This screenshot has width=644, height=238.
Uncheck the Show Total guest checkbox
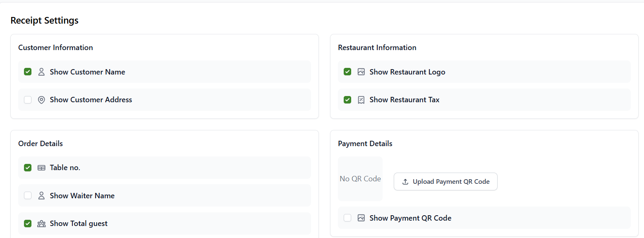tap(28, 224)
